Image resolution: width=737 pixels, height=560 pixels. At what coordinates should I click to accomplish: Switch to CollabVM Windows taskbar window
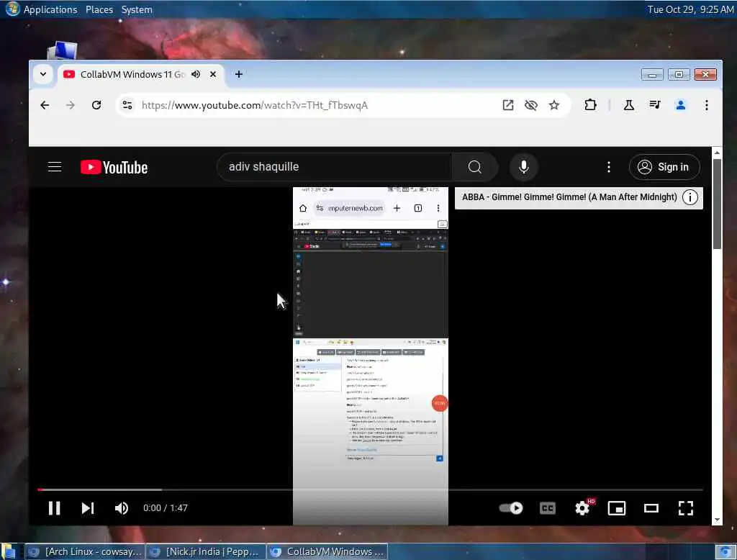coord(327,551)
